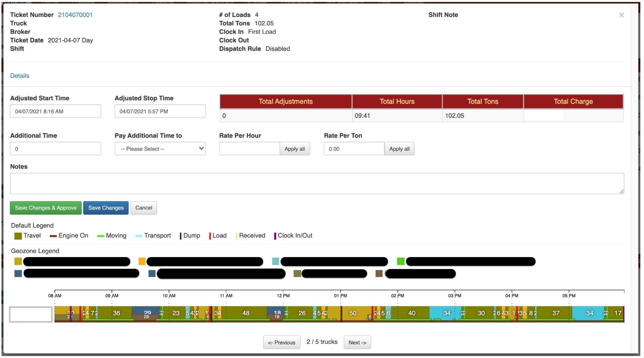
Task: Click the blue Save Changes button
Action: [x=106, y=208]
